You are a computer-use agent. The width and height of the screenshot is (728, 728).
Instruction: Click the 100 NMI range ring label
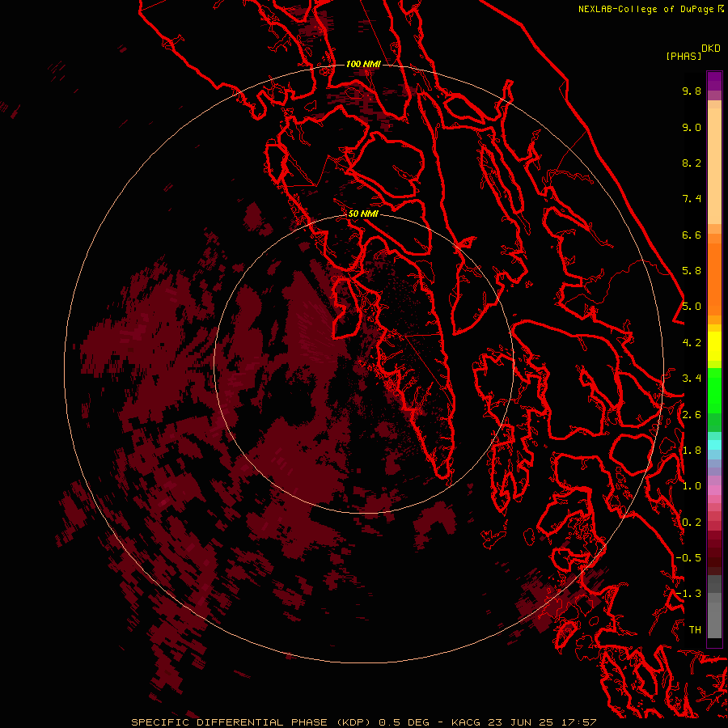tap(363, 64)
